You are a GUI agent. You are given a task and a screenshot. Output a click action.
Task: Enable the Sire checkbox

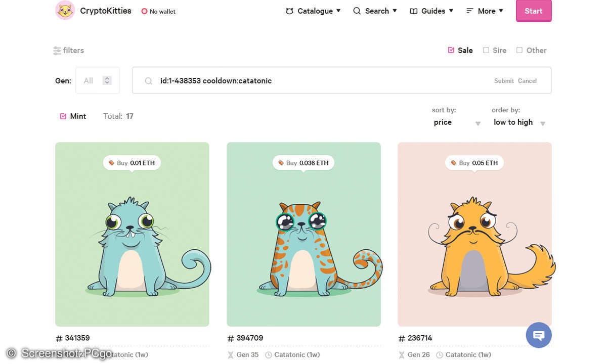[486, 50]
